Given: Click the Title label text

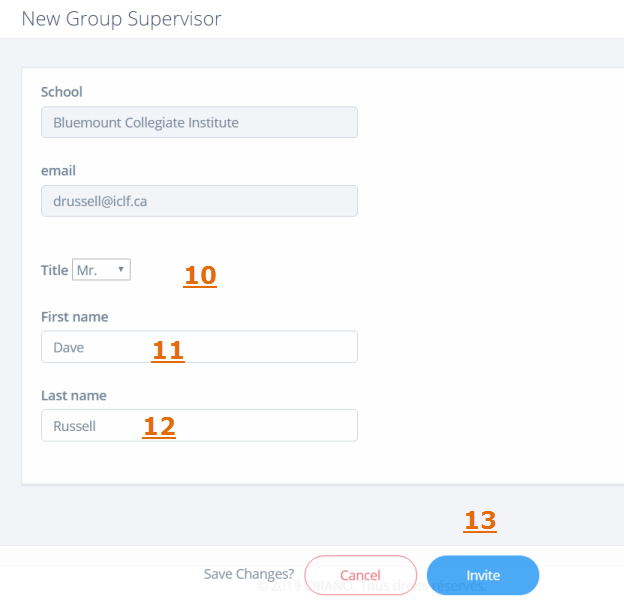Looking at the screenshot, I should pos(54,270).
